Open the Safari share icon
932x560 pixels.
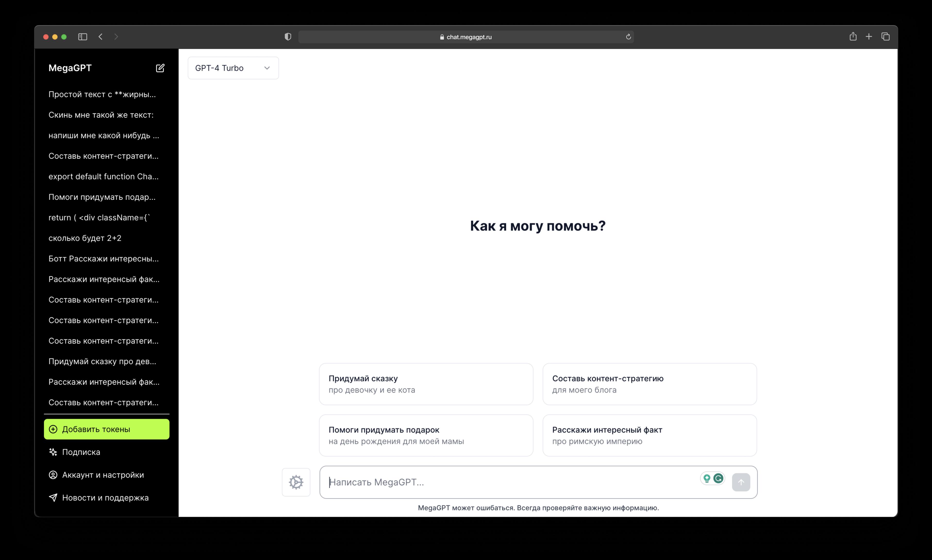853,36
